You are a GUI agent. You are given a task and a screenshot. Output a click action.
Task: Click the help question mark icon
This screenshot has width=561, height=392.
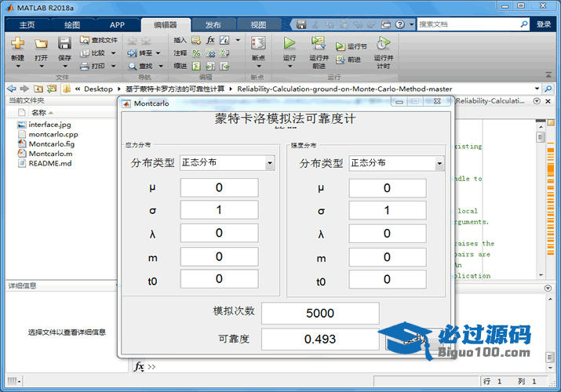tap(400, 24)
